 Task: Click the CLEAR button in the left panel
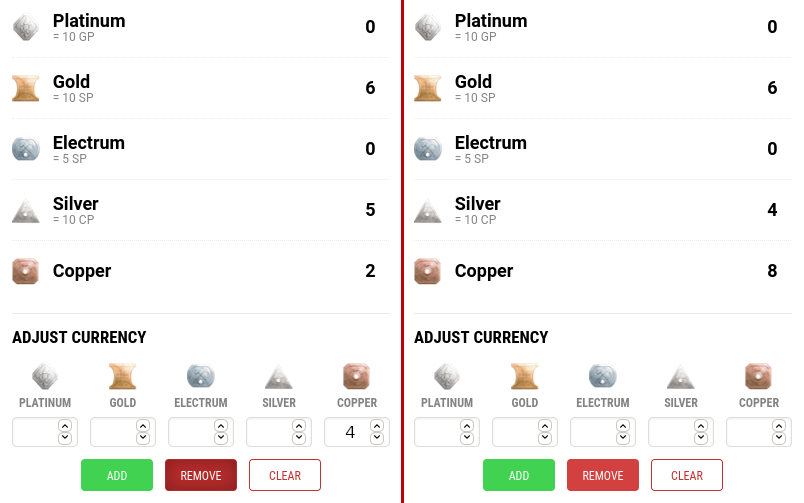(285, 475)
